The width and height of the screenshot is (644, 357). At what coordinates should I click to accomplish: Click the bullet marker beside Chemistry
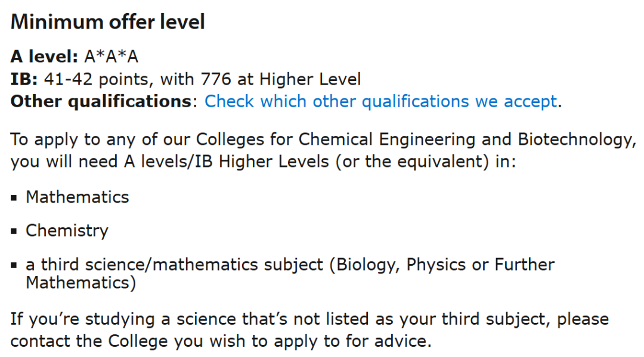pyautogui.click(x=14, y=231)
